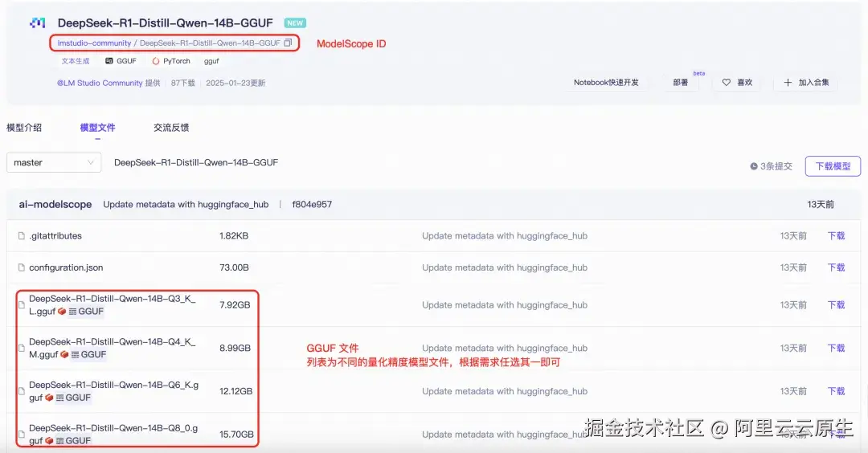This screenshot has width=868, height=453.
Task: Download the 8.99GB Q4_K_M gguf file
Action: [836, 348]
